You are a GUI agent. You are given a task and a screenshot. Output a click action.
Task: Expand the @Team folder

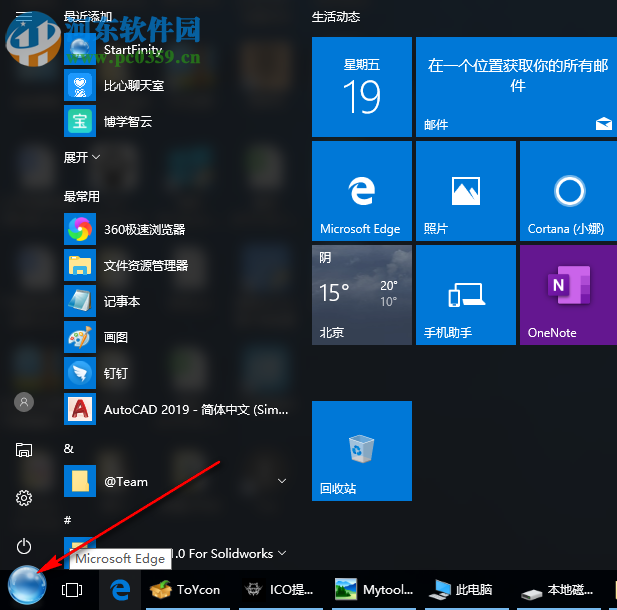click(x=177, y=481)
